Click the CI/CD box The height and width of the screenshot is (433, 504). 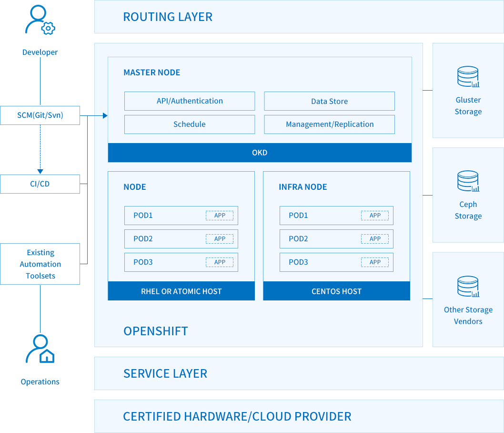pyautogui.click(x=40, y=184)
